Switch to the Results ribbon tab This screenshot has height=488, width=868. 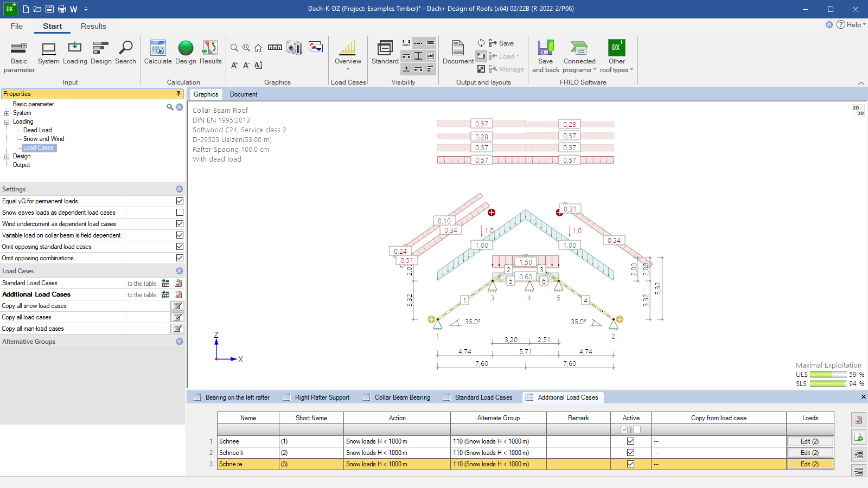point(93,26)
